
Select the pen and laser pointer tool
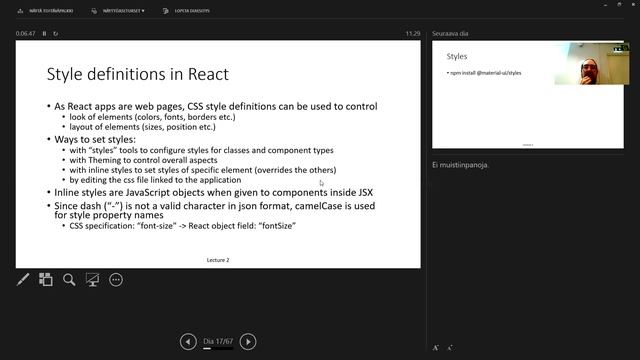[x=23, y=280]
